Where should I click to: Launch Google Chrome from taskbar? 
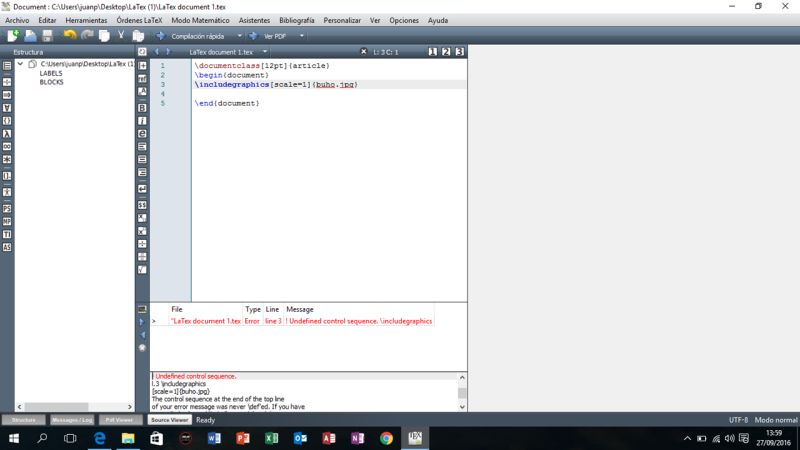click(x=386, y=438)
